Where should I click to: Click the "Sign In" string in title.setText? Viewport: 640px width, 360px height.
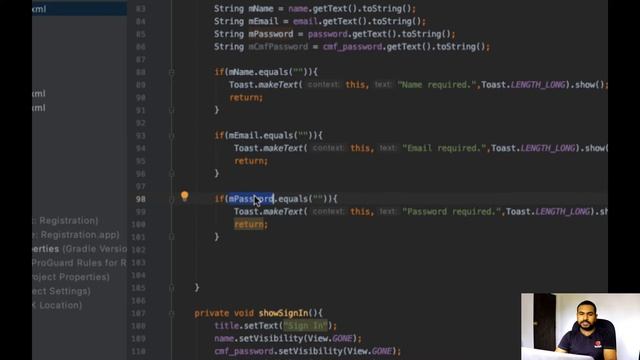(306, 326)
